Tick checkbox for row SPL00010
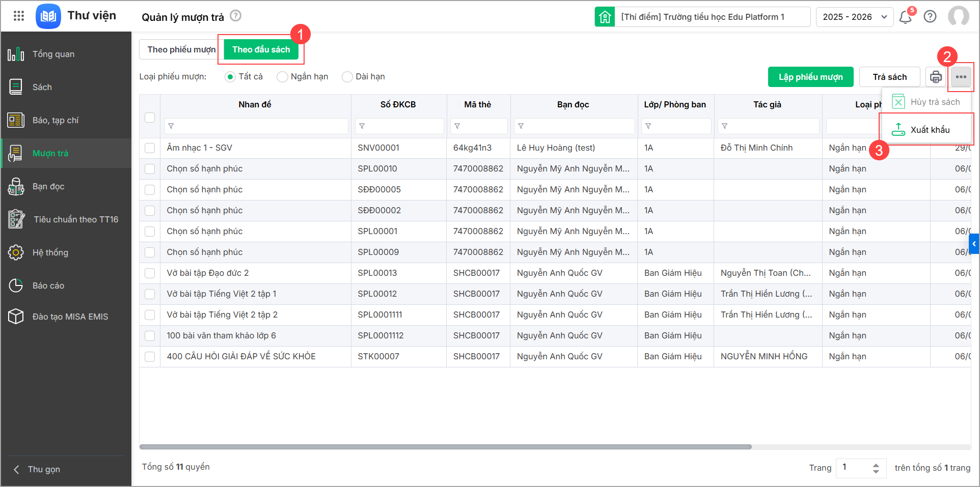Viewport: 980px width, 487px height. coord(150,169)
